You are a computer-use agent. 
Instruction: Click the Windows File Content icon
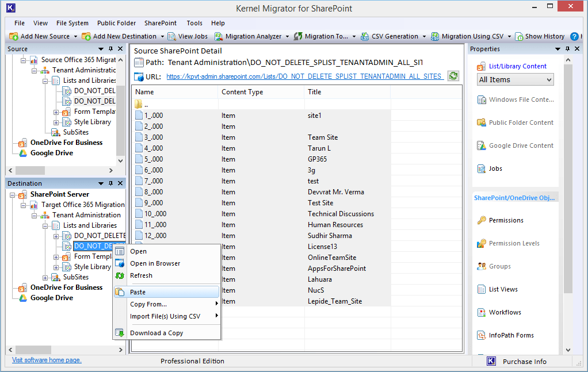coord(481,99)
